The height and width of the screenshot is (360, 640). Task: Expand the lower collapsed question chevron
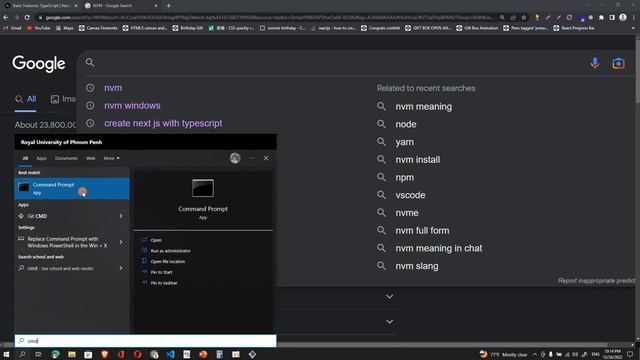point(389,322)
